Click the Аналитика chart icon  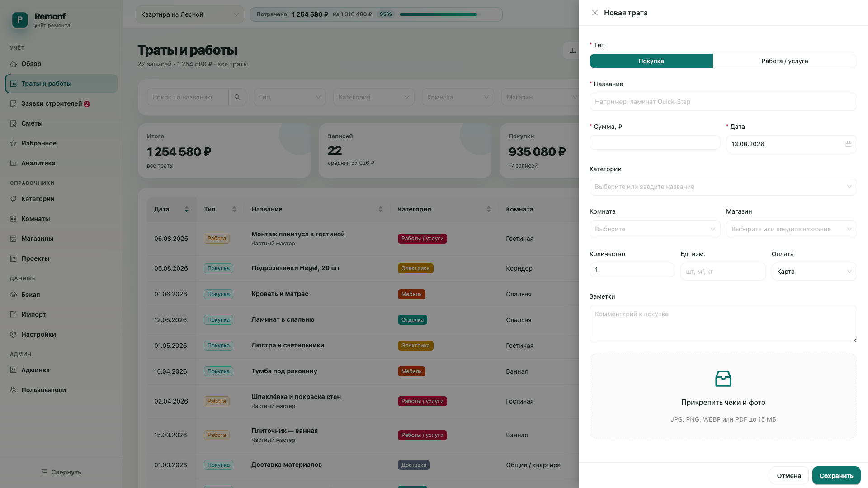coord(14,163)
